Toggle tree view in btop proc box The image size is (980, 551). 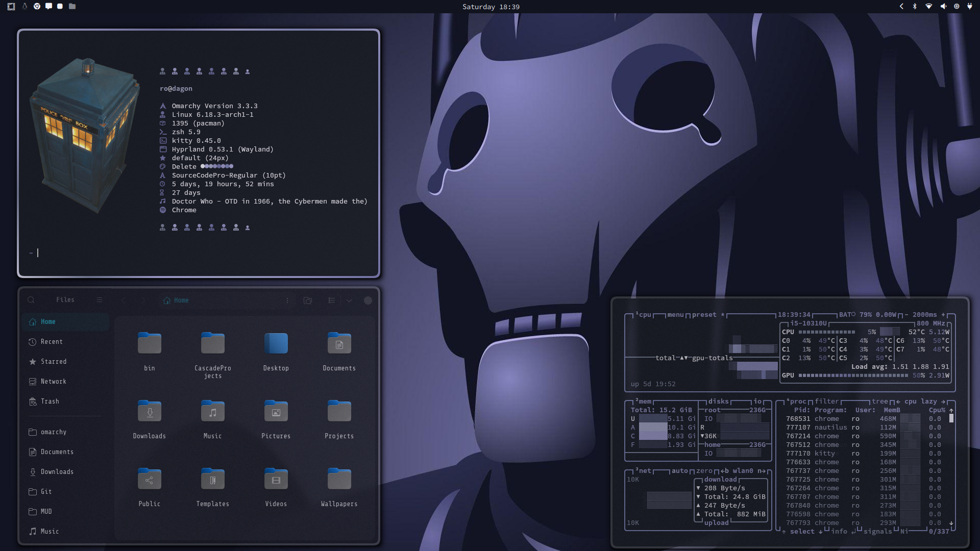point(879,402)
